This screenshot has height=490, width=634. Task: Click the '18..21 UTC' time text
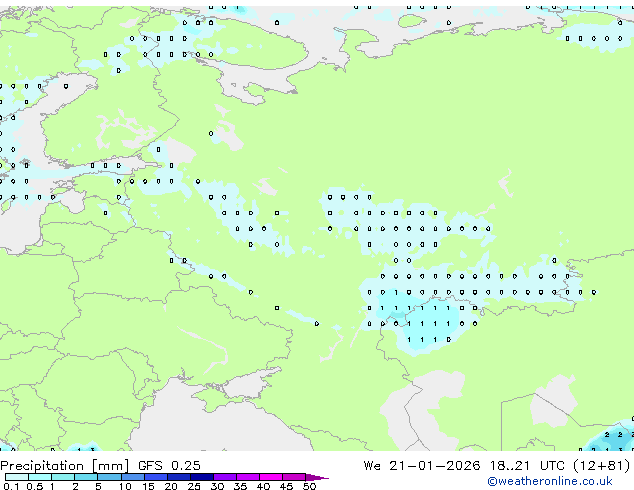pos(528,465)
